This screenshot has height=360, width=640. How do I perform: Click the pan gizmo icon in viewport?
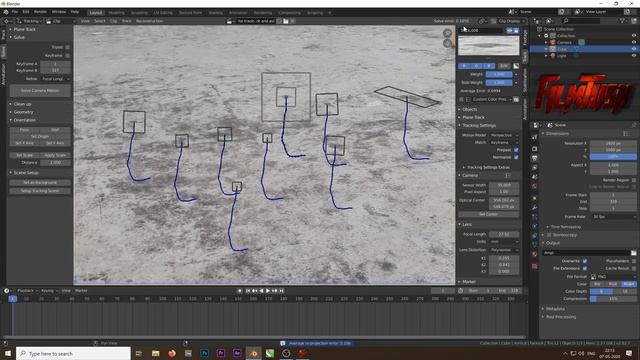point(448,43)
